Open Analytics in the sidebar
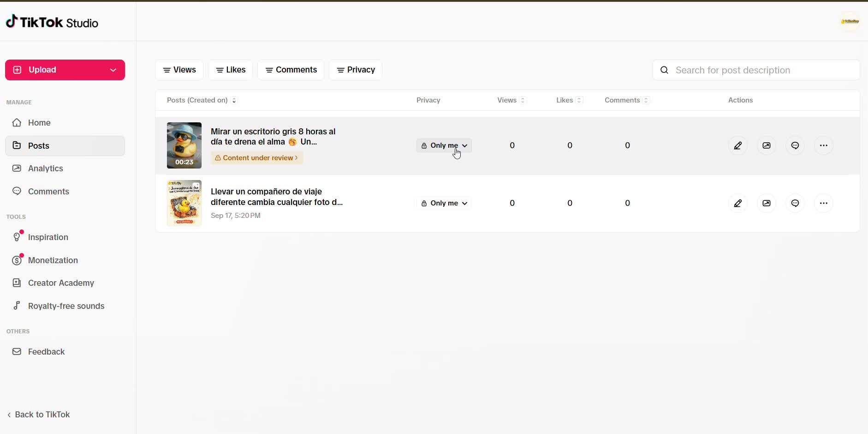 point(65,169)
